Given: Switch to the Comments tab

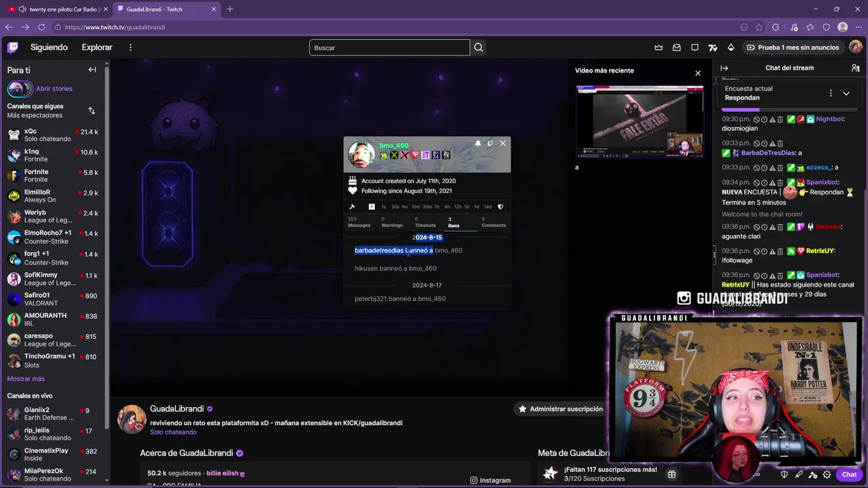Looking at the screenshot, I should 494,222.
